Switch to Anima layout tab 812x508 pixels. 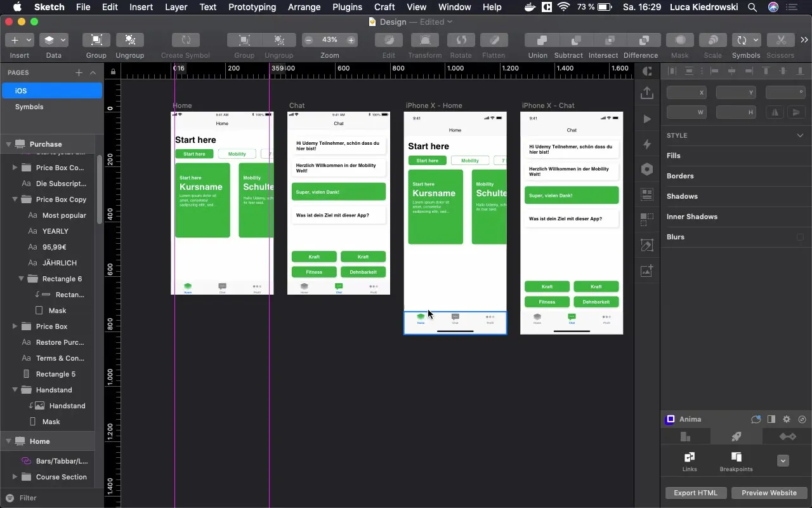point(685,436)
